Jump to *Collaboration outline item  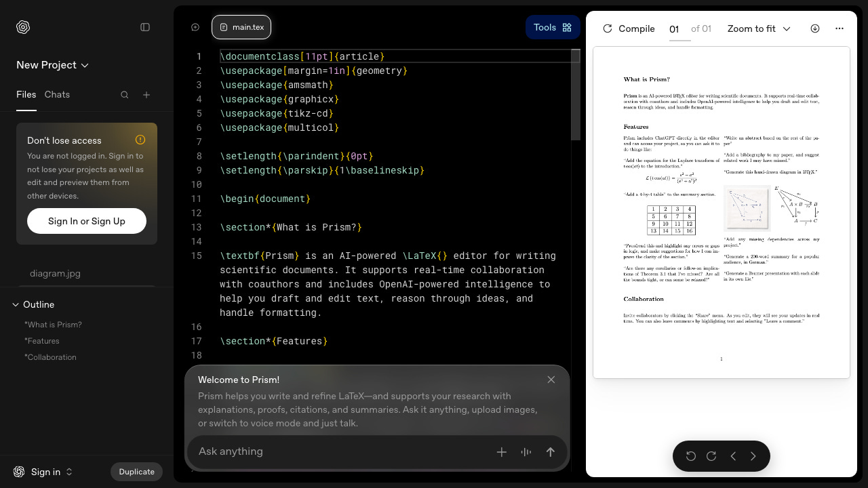click(x=50, y=357)
